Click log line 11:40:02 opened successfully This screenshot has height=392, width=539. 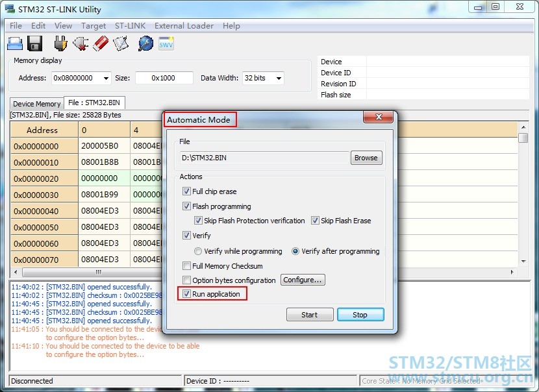coord(81,287)
